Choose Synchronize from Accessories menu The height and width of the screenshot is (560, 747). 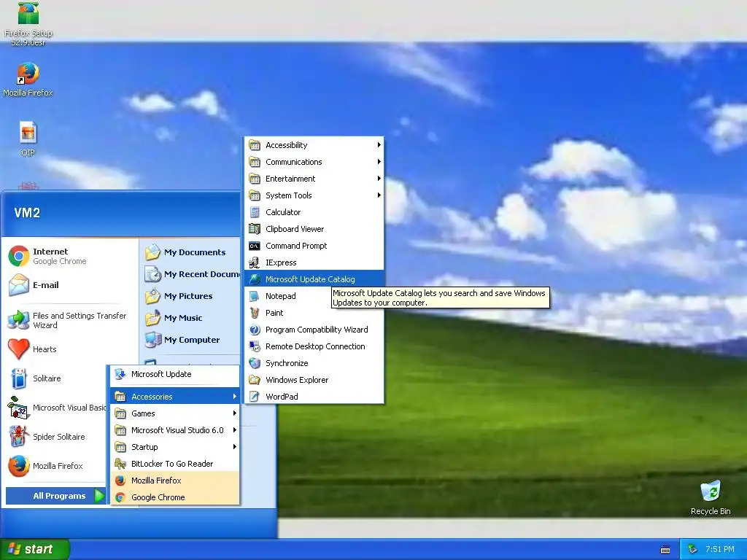point(314,363)
